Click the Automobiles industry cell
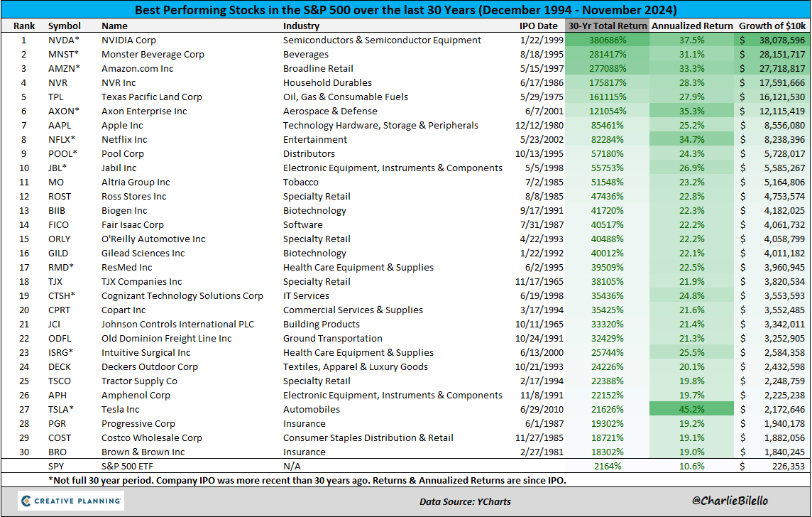Viewport: 812px width, 517px height. click(x=311, y=409)
